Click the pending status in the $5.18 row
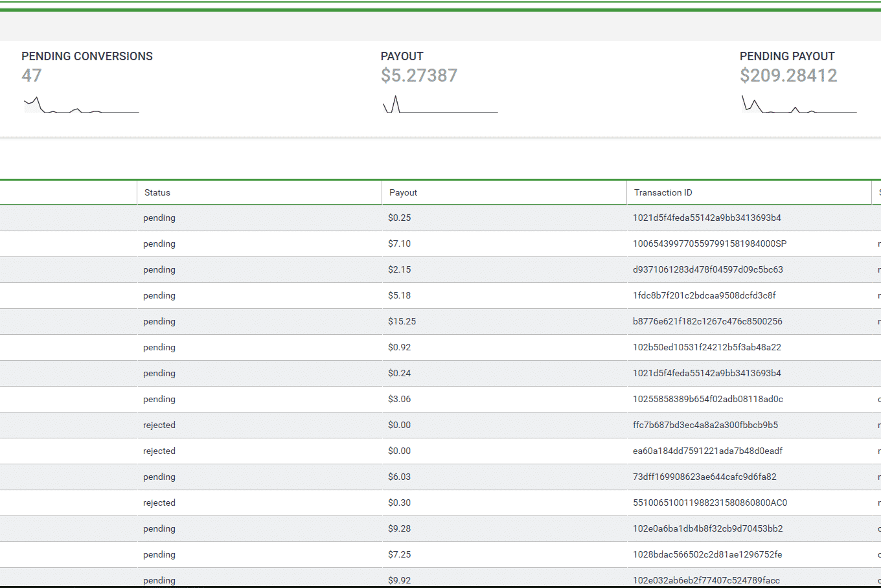The image size is (881, 588). click(x=159, y=296)
